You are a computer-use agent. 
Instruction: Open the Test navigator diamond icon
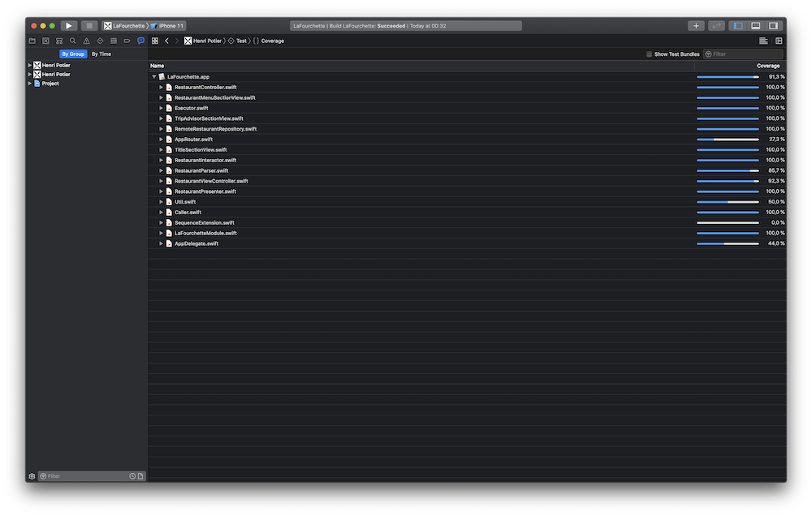100,41
